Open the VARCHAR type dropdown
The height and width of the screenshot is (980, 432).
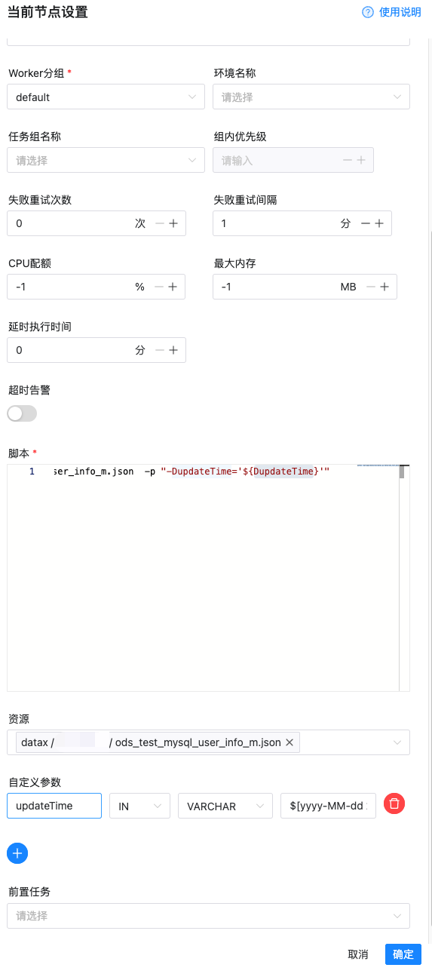coord(225,806)
